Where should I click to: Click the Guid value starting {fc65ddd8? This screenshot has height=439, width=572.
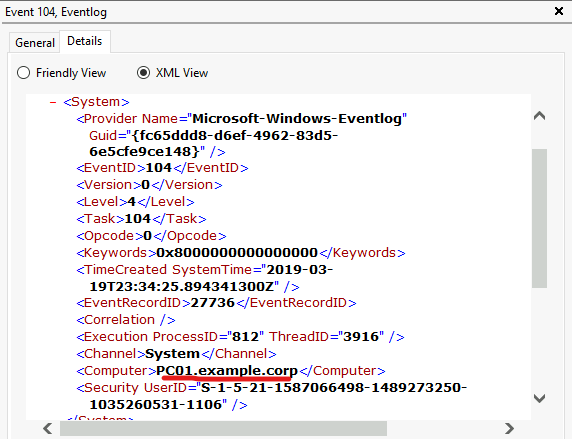[x=214, y=143]
